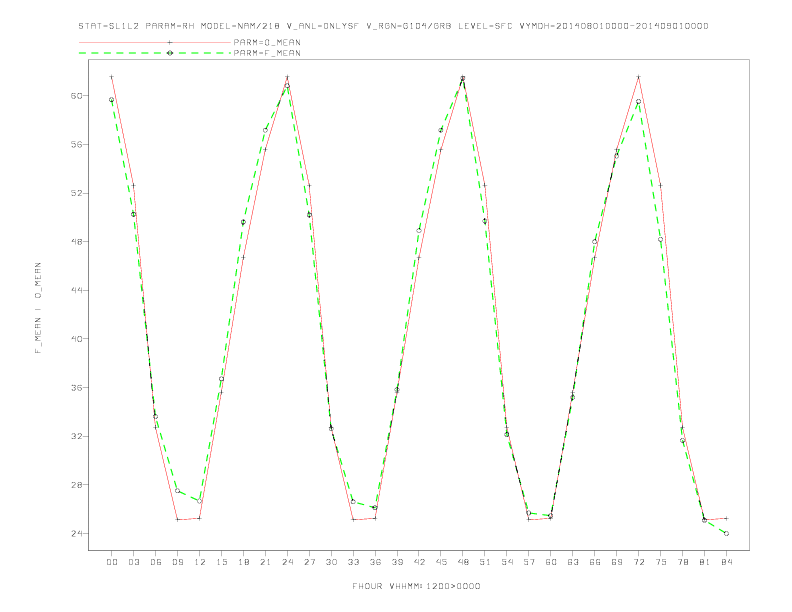Click the chart header text STAT=SL1L2 PARAM=RH

[x=136, y=26]
